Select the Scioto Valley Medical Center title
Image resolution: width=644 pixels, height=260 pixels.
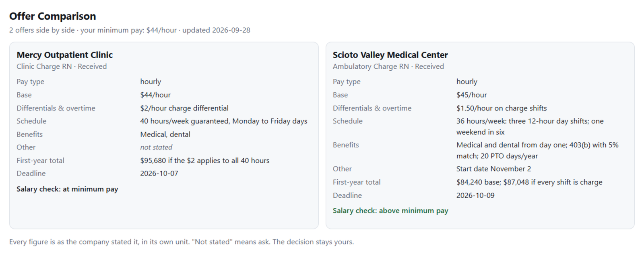coord(390,55)
